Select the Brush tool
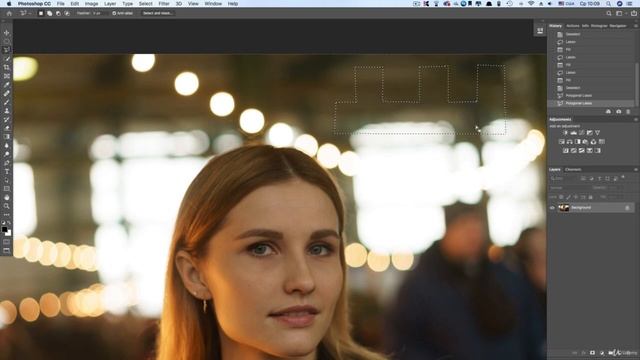The image size is (640, 360). point(7,102)
